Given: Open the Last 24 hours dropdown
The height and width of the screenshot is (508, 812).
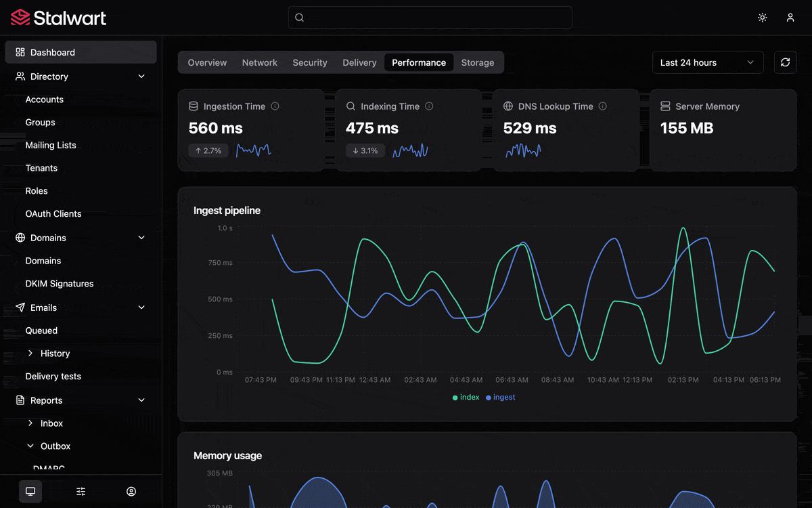Looking at the screenshot, I should click(x=708, y=62).
